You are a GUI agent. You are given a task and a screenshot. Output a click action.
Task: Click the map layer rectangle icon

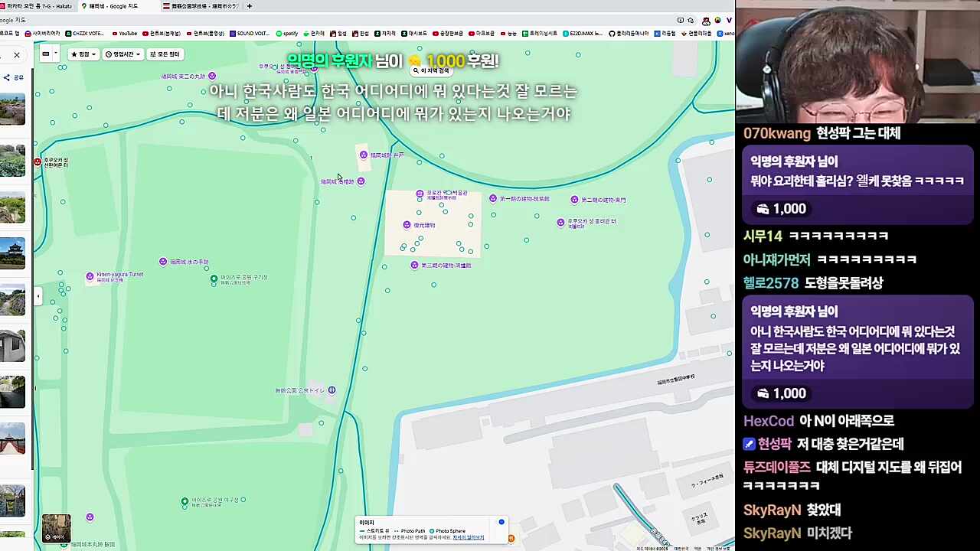point(46,54)
